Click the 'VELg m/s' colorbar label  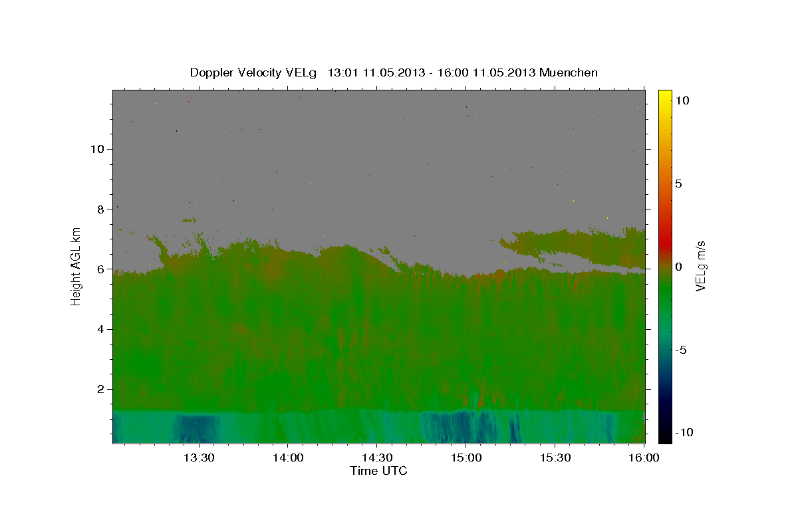tap(701, 267)
